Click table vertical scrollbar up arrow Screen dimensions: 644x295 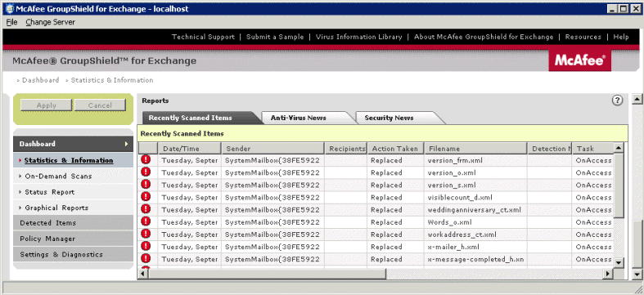pos(619,148)
